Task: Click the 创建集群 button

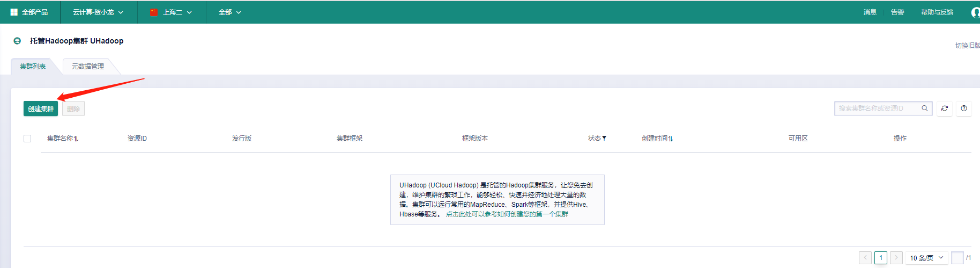Action: 41,108
